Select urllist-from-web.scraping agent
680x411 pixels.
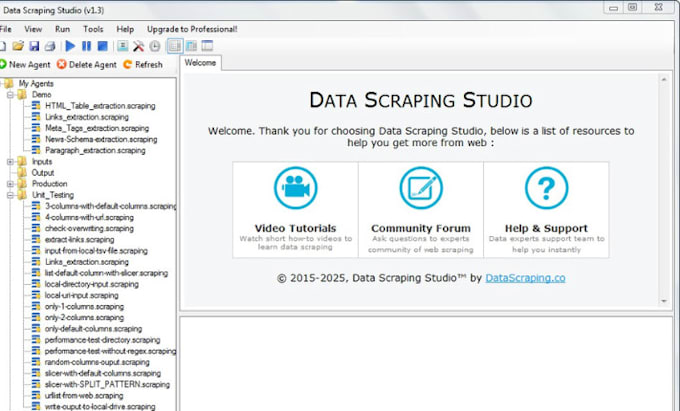tap(84, 395)
